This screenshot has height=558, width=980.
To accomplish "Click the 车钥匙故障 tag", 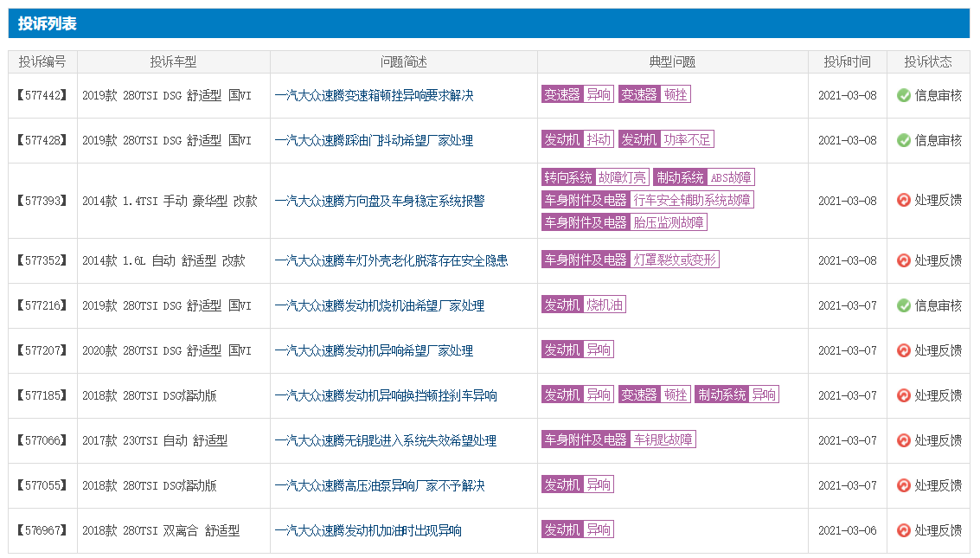I will click(663, 439).
